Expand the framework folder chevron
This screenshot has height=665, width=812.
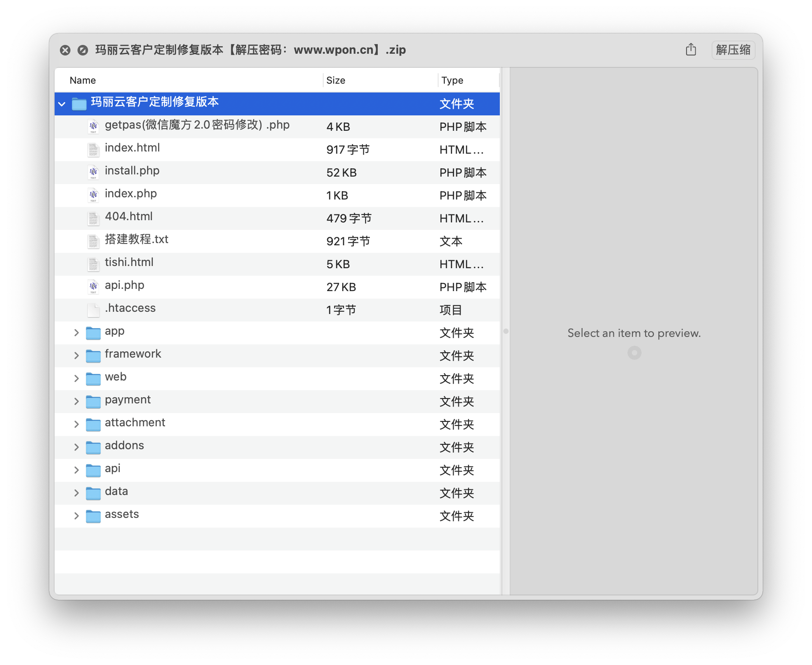pos(76,355)
